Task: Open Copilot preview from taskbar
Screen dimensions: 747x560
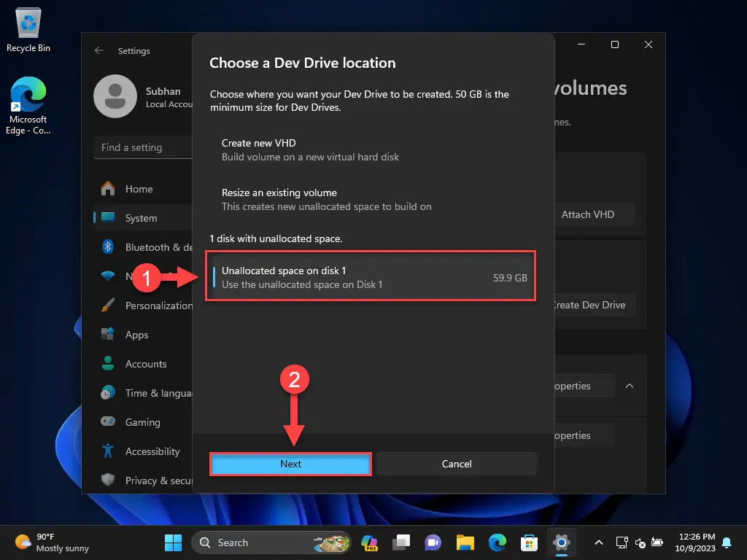Action: tap(369, 542)
